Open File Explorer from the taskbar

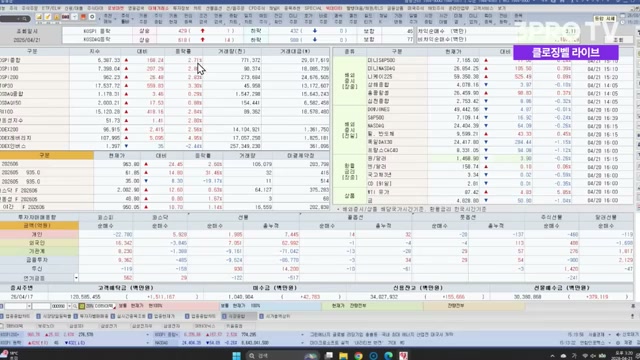tap(343, 356)
